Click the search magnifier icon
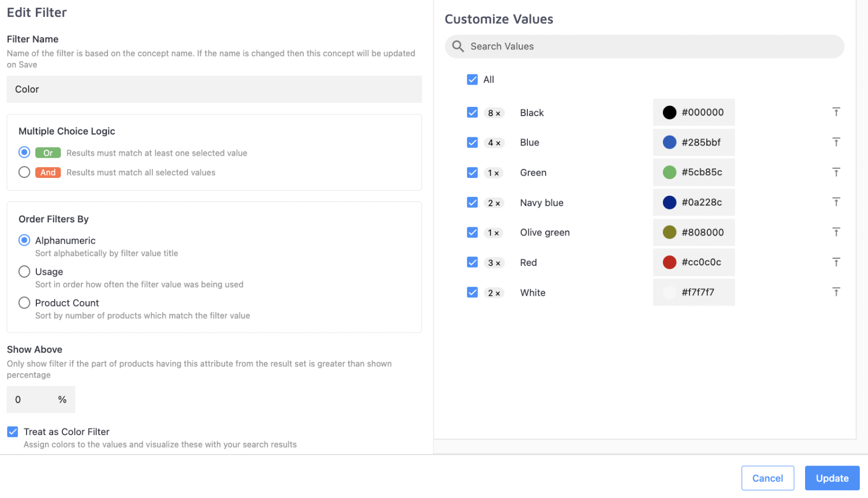868x498 pixels. [x=458, y=47]
